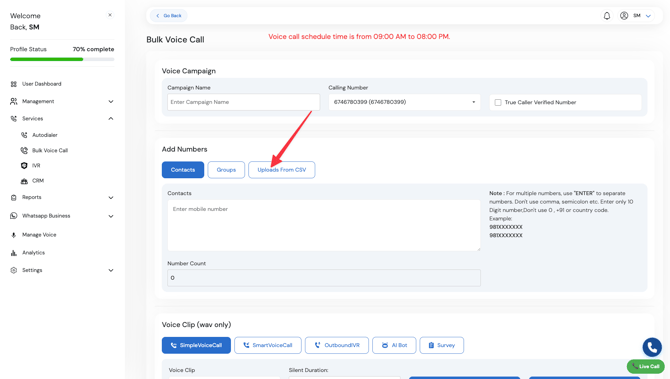Select the SmartVoiceCall option

(268, 345)
